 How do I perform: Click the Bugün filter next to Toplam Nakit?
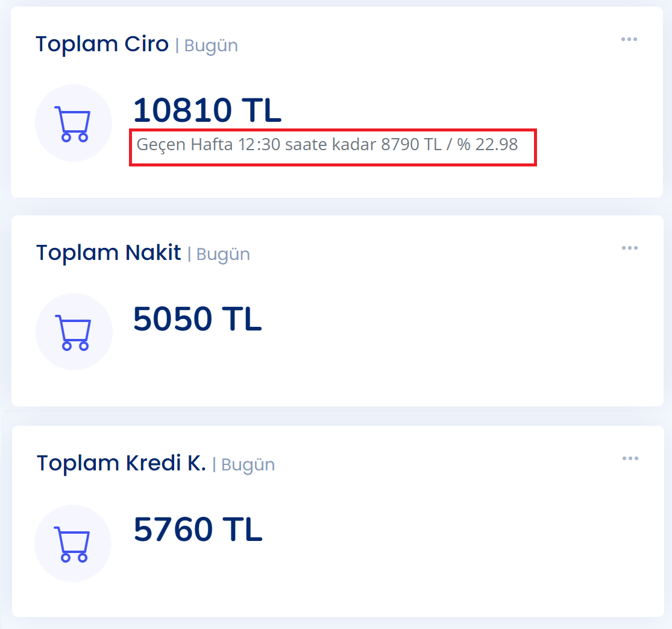point(223,254)
